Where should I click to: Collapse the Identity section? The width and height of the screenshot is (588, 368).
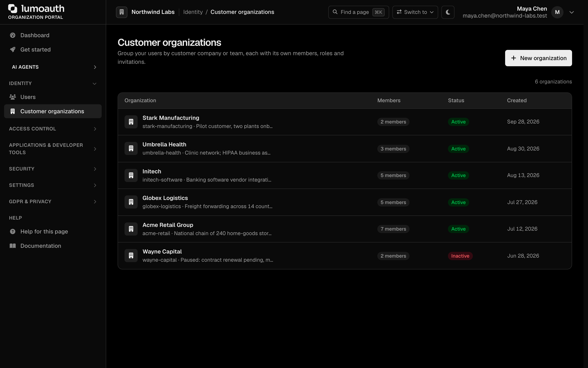53,83
